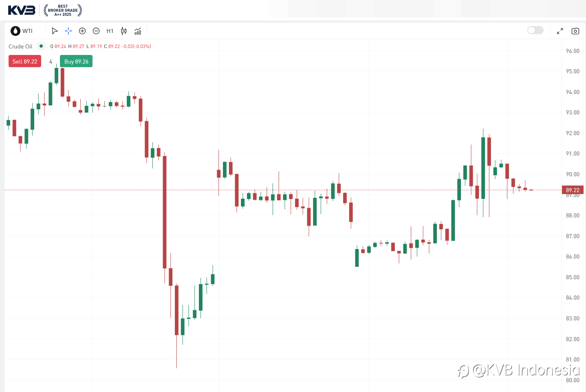Image resolution: width=586 pixels, height=392 pixels.
Task: Activate the crosshair cursor tool
Action: 68,31
